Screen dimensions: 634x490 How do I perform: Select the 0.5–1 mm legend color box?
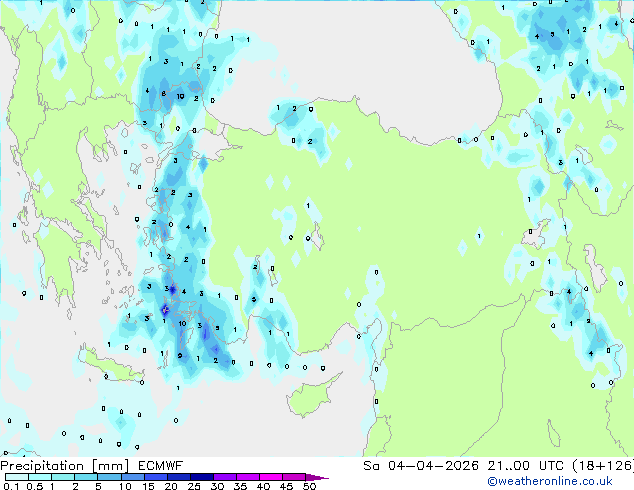coord(40,477)
